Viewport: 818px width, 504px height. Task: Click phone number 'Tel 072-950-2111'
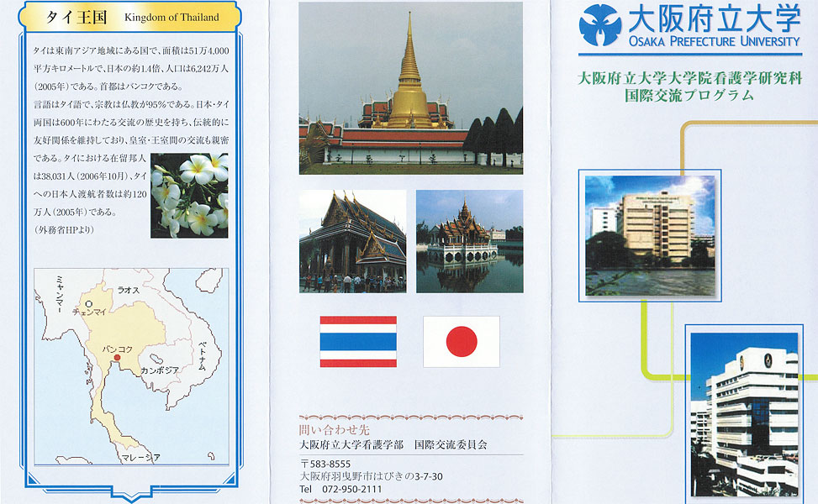[340, 489]
